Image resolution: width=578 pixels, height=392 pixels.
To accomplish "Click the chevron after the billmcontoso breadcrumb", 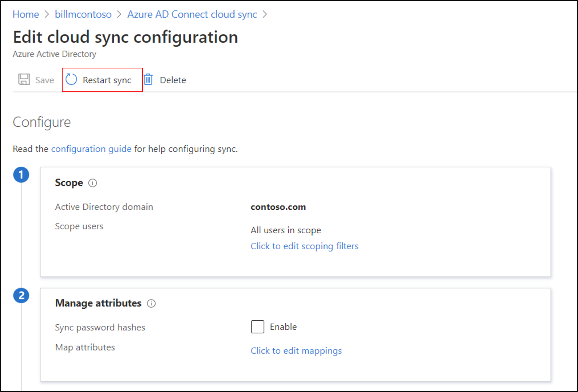I will tap(119, 14).
